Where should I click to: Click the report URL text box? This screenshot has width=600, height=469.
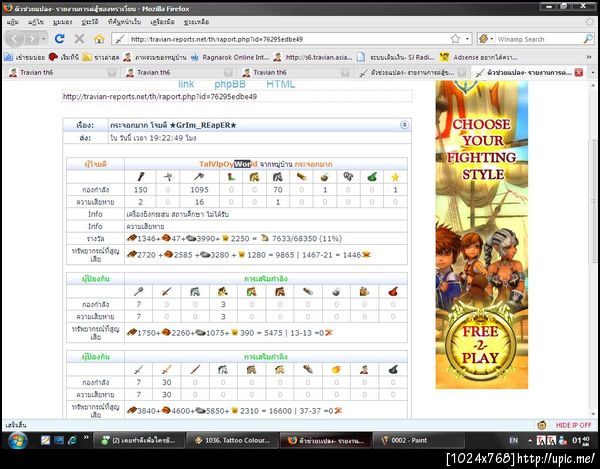click(x=237, y=96)
